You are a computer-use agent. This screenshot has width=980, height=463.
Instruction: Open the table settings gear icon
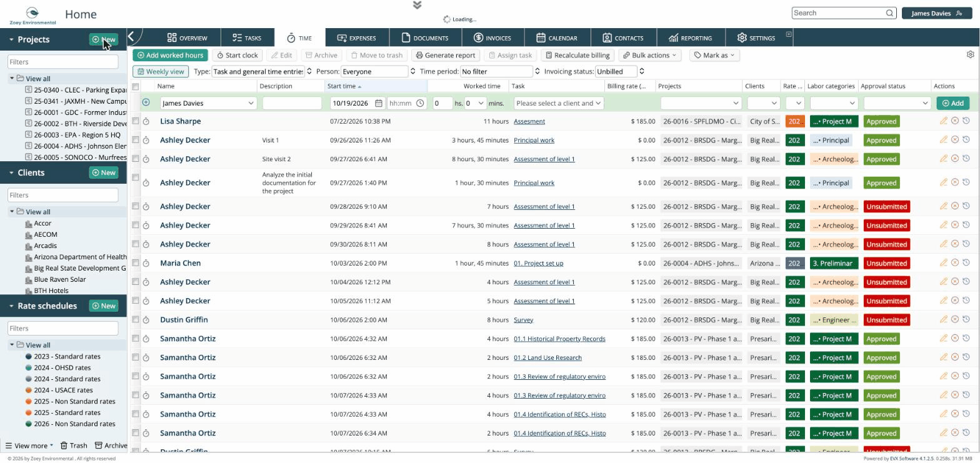[970, 54]
